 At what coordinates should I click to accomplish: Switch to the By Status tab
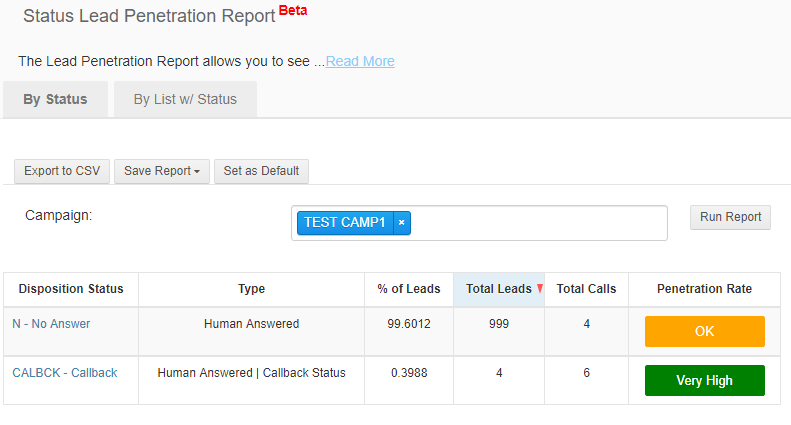pos(55,100)
